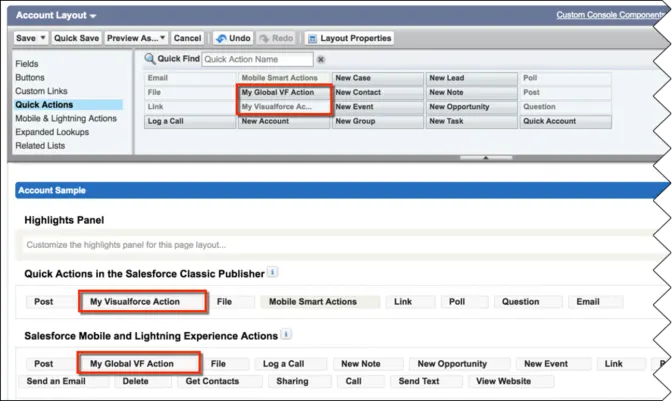This screenshot has width=672, height=401.
Task: Select Send Text action
Action: click(426, 381)
